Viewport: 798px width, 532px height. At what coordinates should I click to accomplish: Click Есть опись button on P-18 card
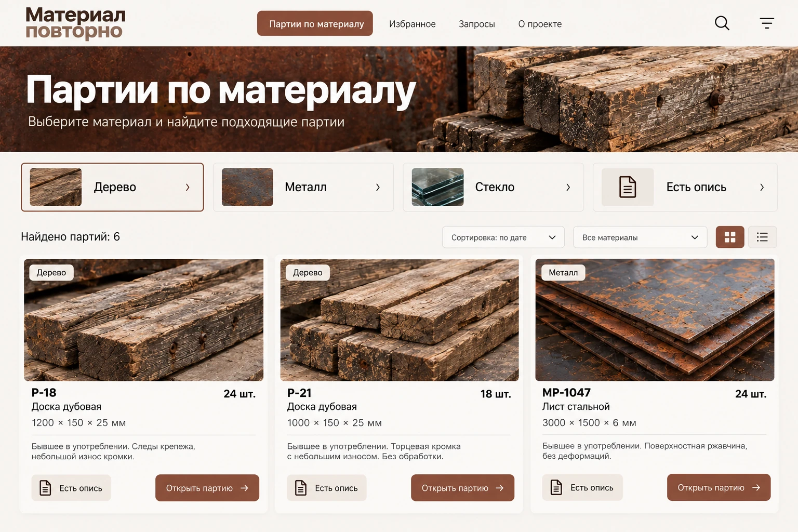pos(71,488)
